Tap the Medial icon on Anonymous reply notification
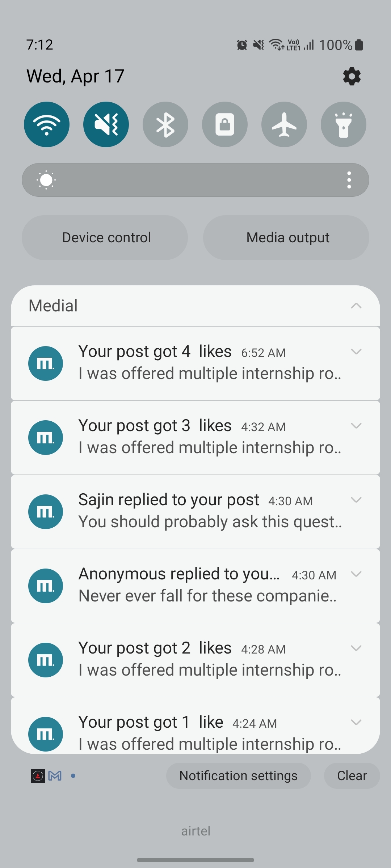The height and width of the screenshot is (868, 391). [x=46, y=586]
